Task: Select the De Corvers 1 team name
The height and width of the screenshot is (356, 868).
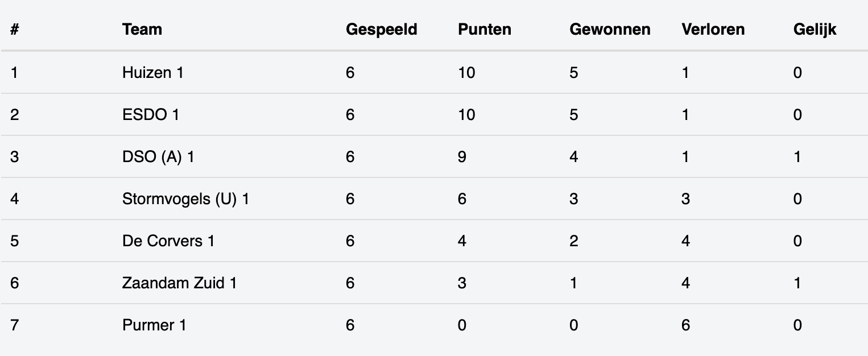Action: (x=168, y=241)
